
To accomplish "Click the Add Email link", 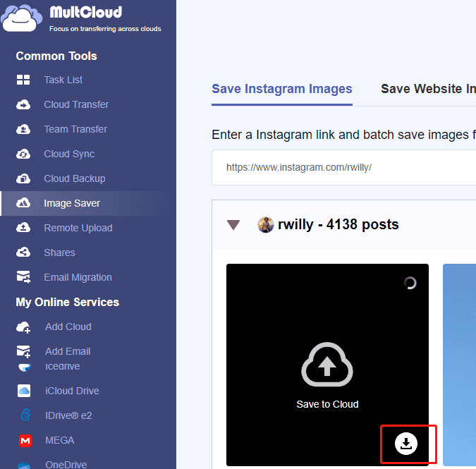I will (68, 351).
